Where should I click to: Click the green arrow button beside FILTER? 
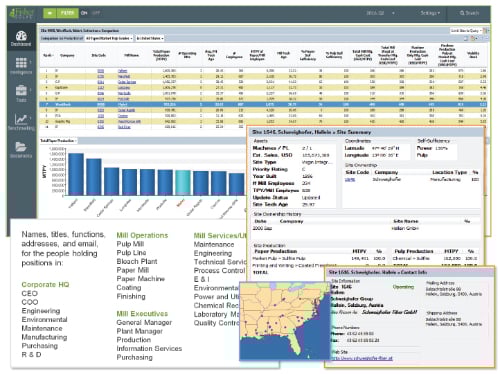(x=50, y=13)
